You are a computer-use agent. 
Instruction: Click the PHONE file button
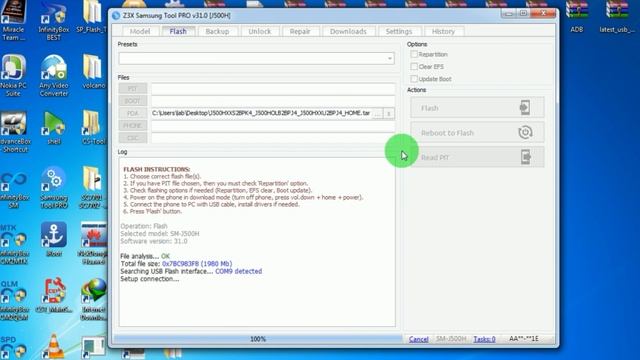[x=133, y=125]
